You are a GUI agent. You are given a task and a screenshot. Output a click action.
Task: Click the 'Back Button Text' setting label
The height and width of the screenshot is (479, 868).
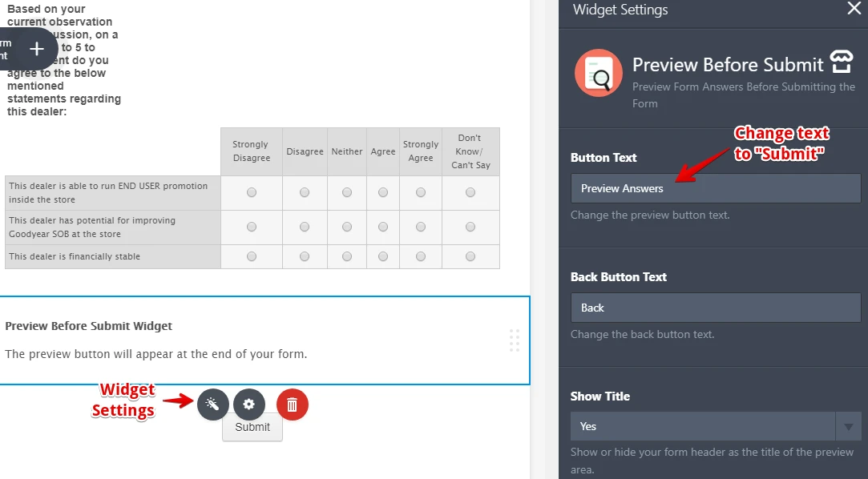[x=618, y=276]
